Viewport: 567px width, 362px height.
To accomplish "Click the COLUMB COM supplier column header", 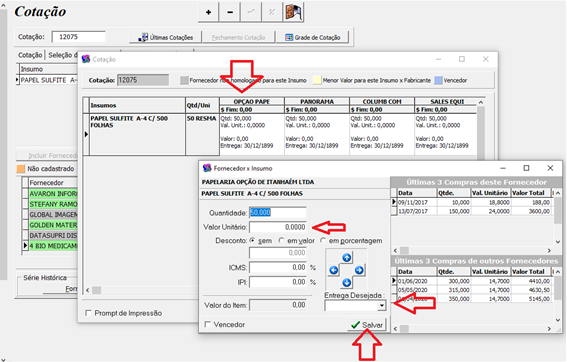I will 382,102.
